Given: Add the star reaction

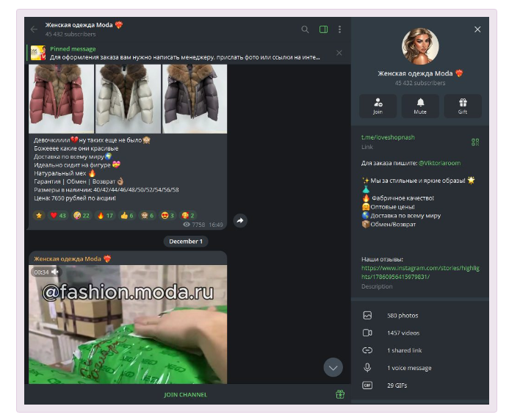Looking at the screenshot, I should click(39, 216).
